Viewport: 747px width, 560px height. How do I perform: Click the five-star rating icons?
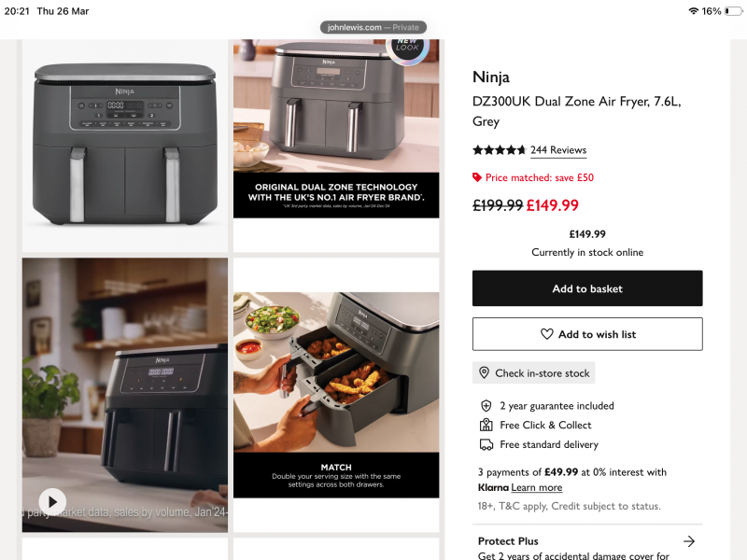tap(499, 150)
